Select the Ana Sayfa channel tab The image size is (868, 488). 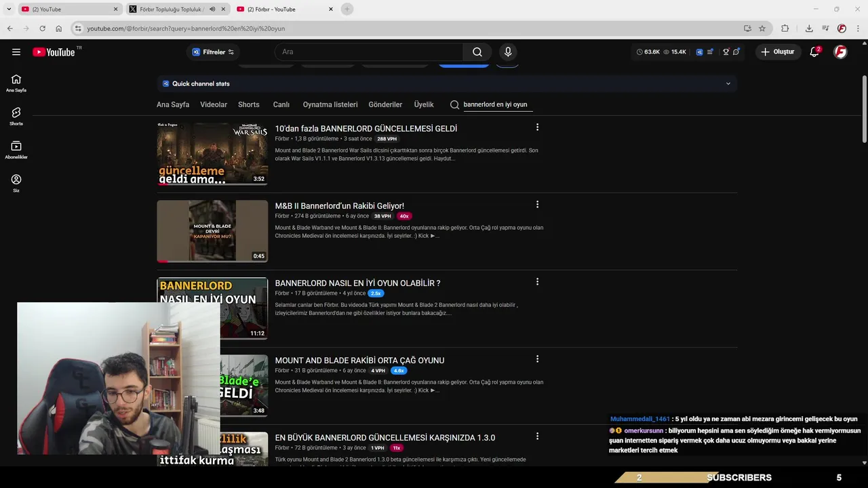coord(173,104)
